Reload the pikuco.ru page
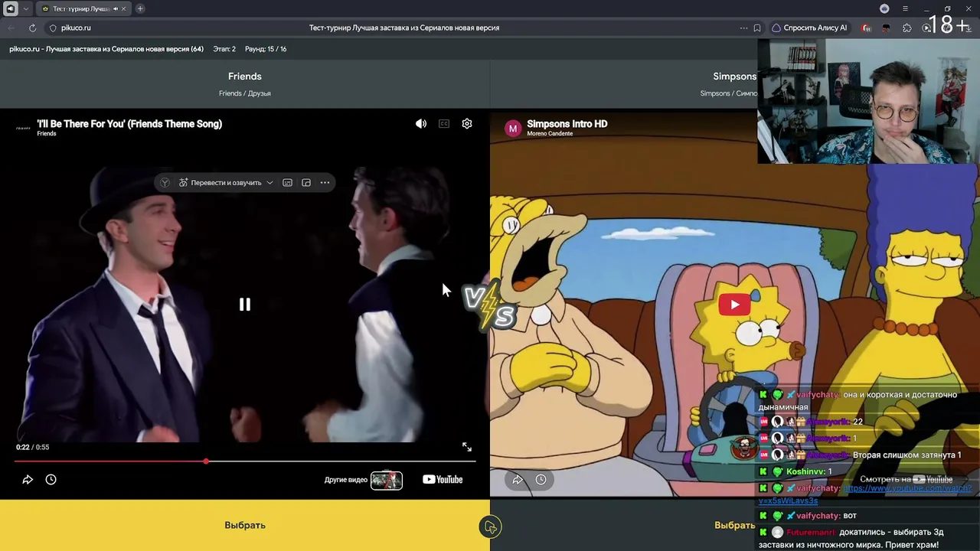Viewport: 980px width, 551px height. [x=32, y=28]
